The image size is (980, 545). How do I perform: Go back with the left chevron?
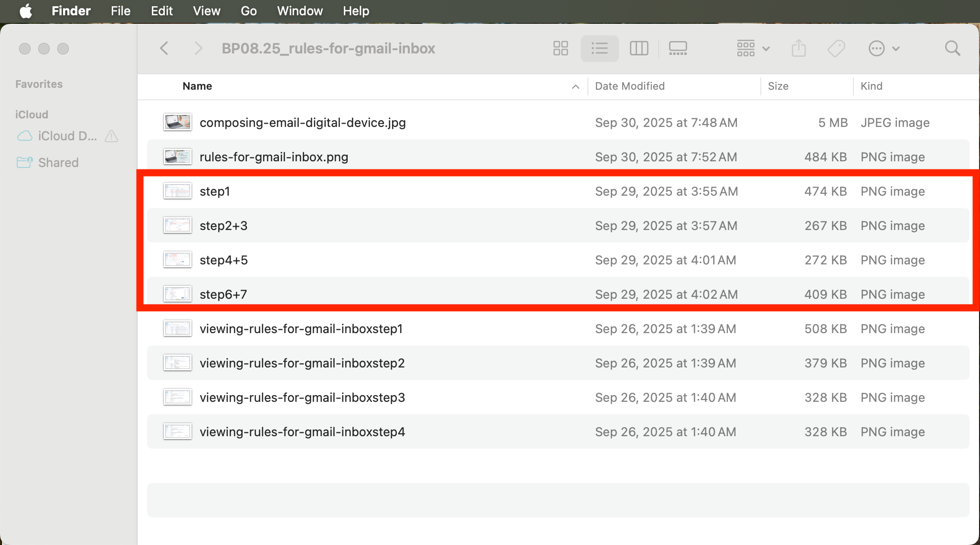click(164, 48)
